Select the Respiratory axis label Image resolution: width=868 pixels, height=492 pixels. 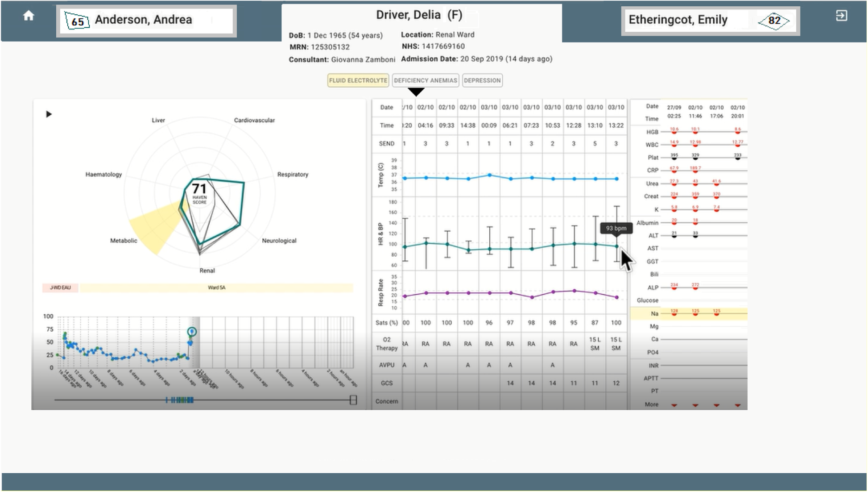293,175
